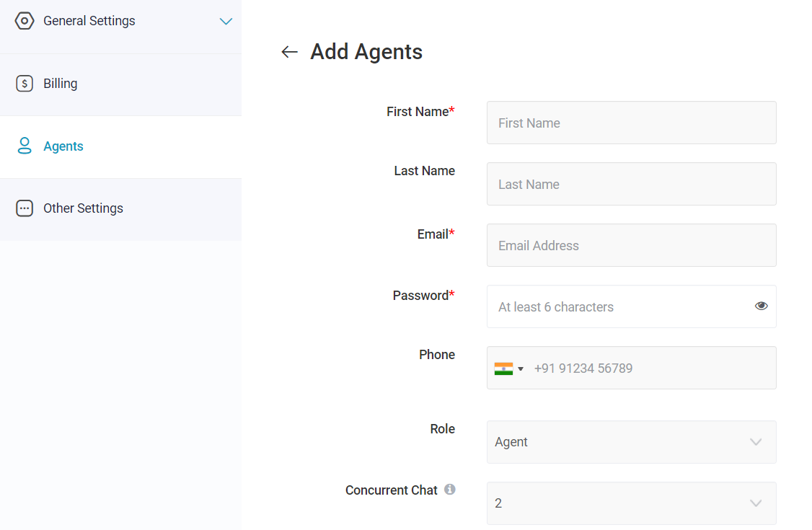Click the Concurrent Chat info icon
The width and height of the screenshot is (812, 530).
coord(450,489)
